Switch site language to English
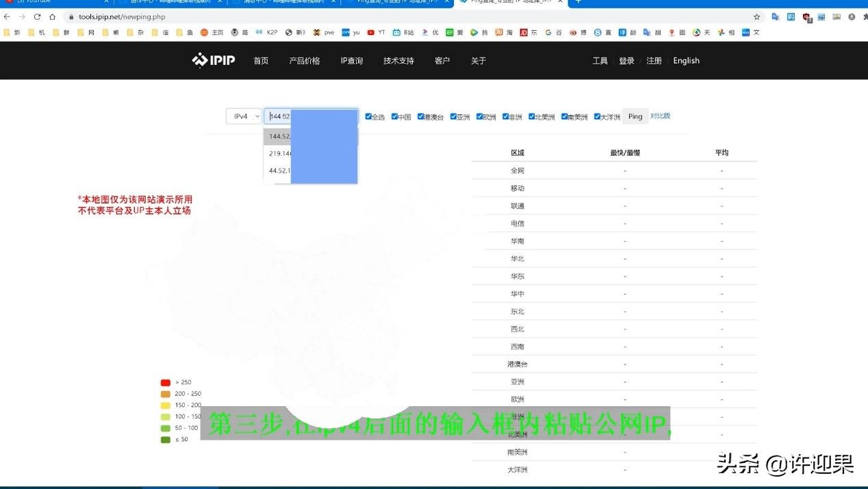The height and width of the screenshot is (489, 868). [x=686, y=61]
